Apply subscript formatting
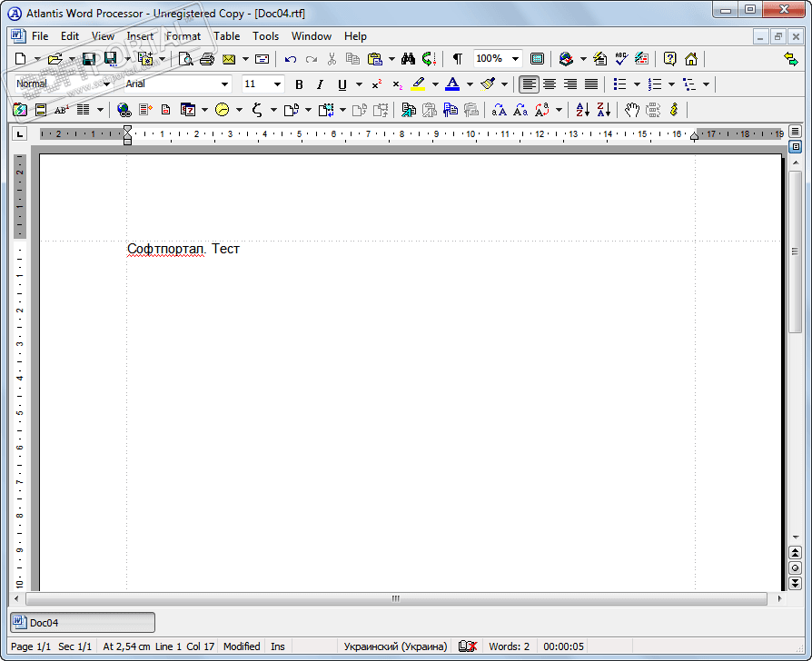This screenshot has width=812, height=661. 397,84
